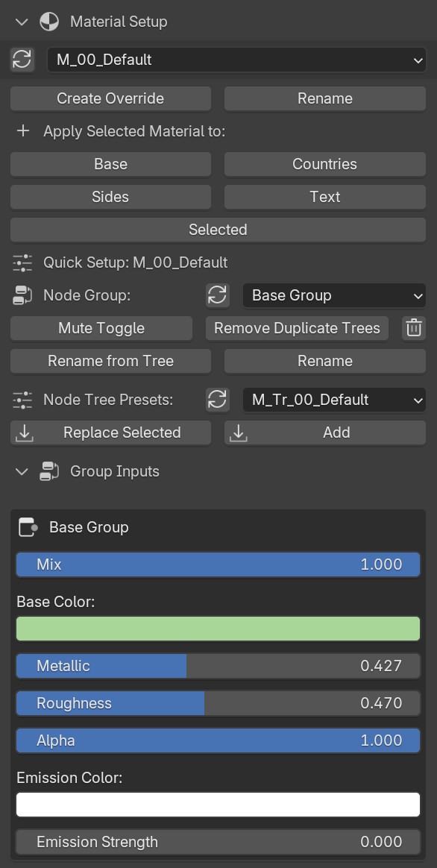Click the Group Inputs node icon
Viewport: 437px width, 868px height.
tap(49, 471)
